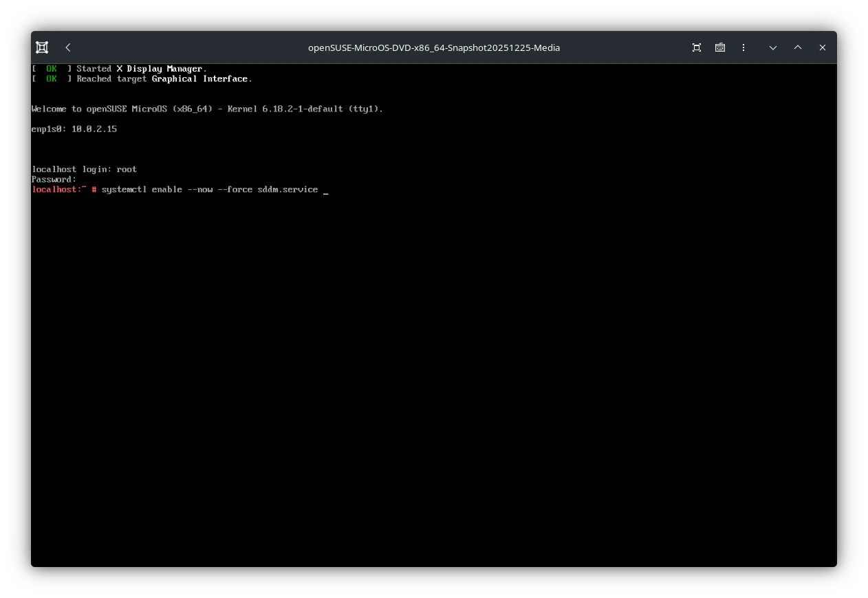Enter fullscreen mode using the fullscreen icon
868x598 pixels.
coord(696,47)
